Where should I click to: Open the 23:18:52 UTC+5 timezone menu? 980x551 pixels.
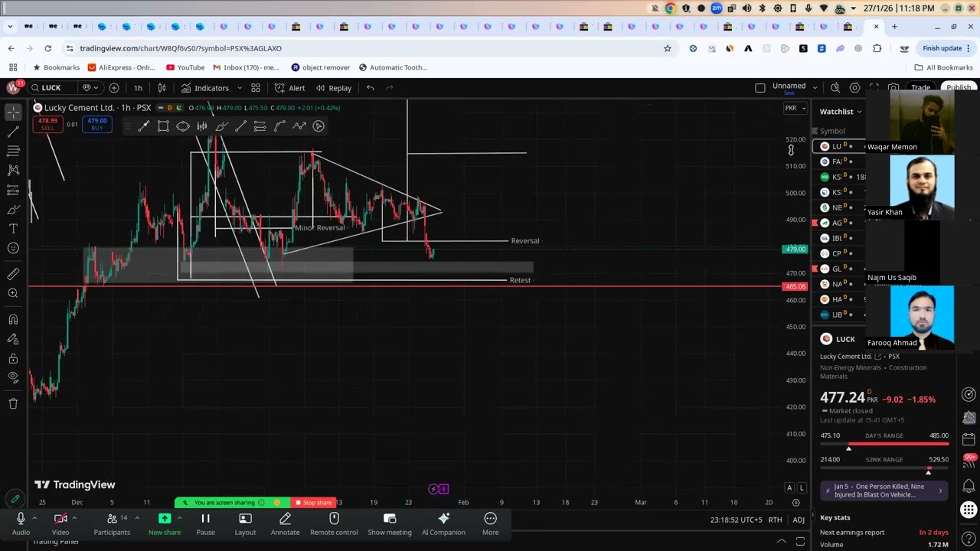tap(736, 520)
